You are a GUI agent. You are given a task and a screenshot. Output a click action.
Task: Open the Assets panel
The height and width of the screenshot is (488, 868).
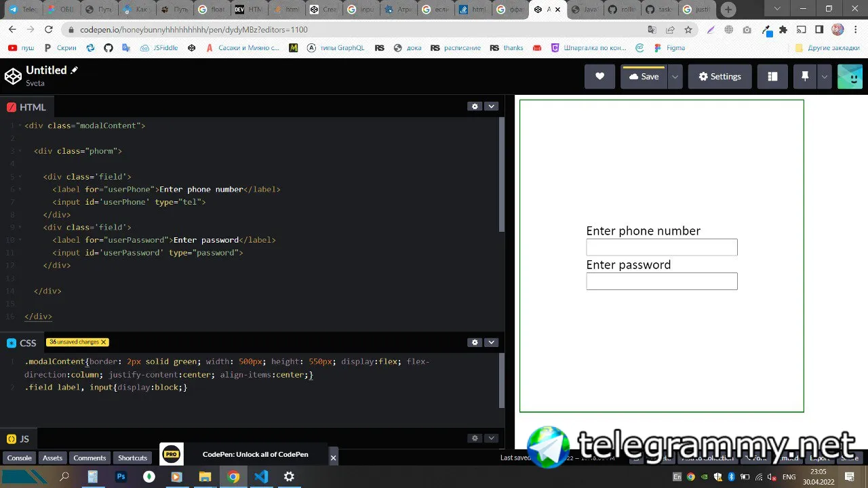(x=52, y=457)
